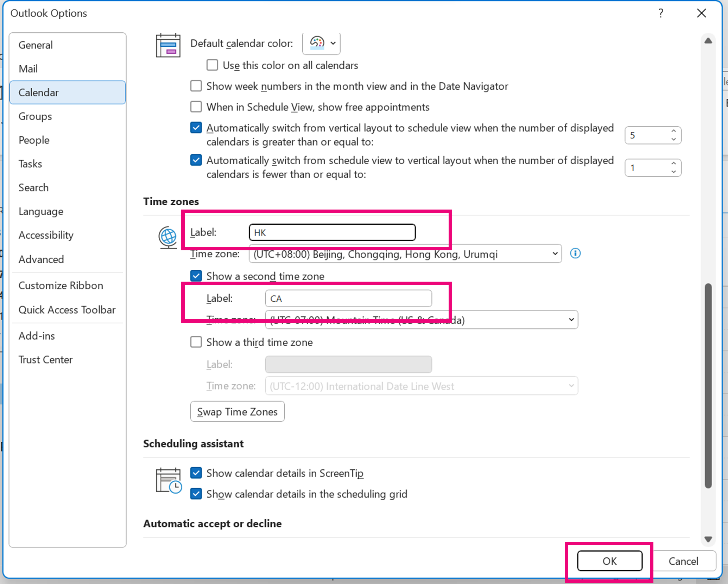The image size is (728, 584).
Task: Open the Mail options category
Action: (x=28, y=69)
